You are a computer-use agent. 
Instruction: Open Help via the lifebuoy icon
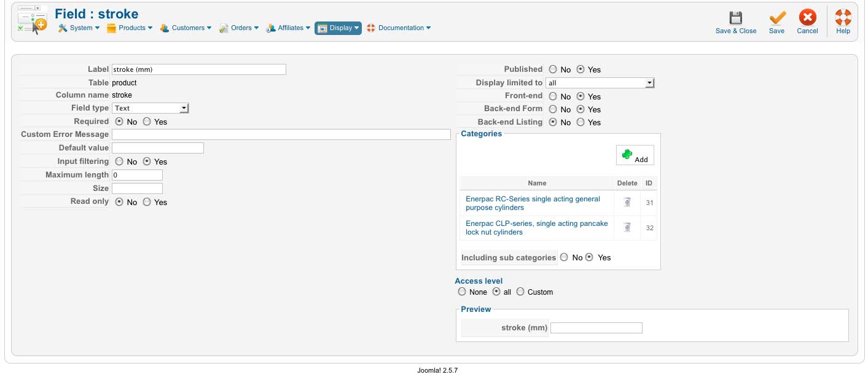point(843,18)
